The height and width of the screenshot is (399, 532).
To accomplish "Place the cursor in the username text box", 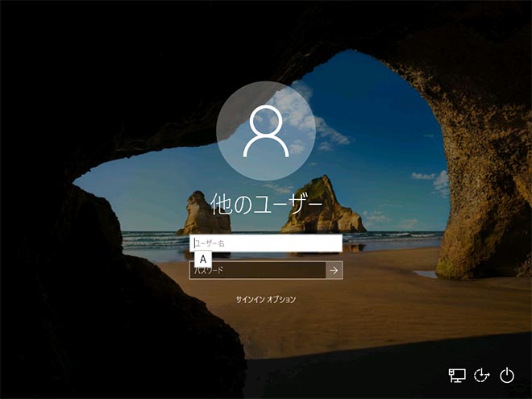I will tap(266, 243).
